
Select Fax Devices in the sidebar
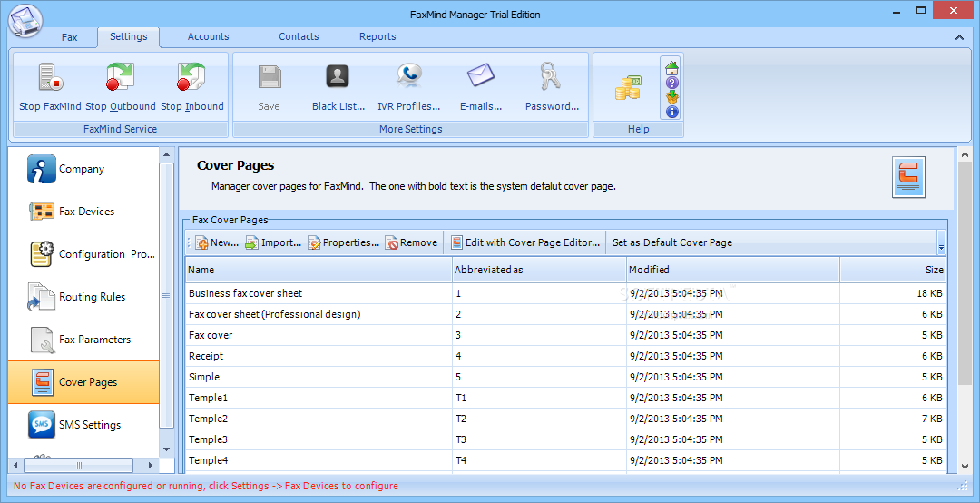point(83,212)
